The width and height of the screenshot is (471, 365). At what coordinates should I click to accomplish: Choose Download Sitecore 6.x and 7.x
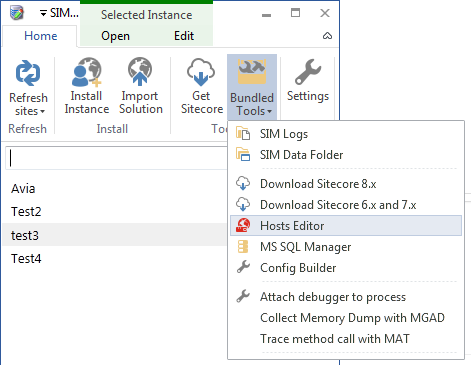click(x=346, y=205)
